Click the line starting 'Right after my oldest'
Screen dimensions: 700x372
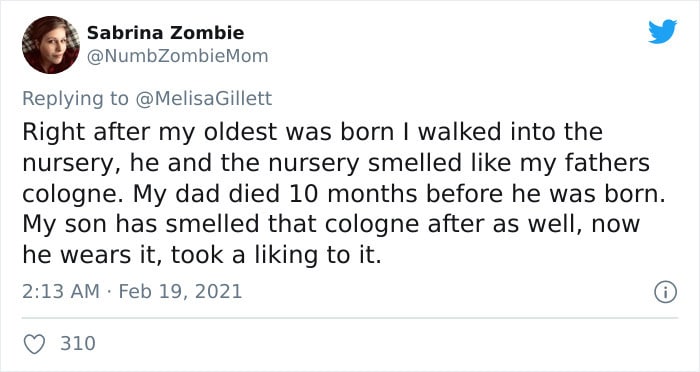(312, 132)
